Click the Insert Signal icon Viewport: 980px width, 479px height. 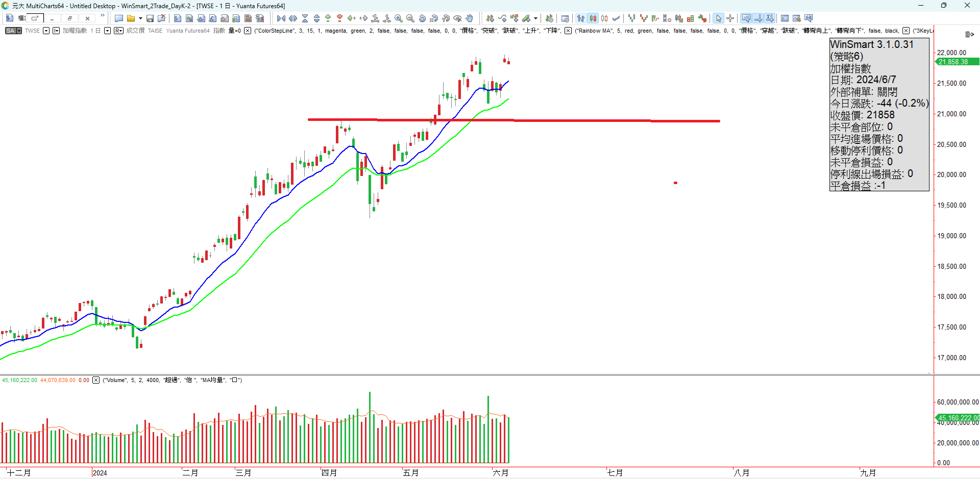point(514,18)
